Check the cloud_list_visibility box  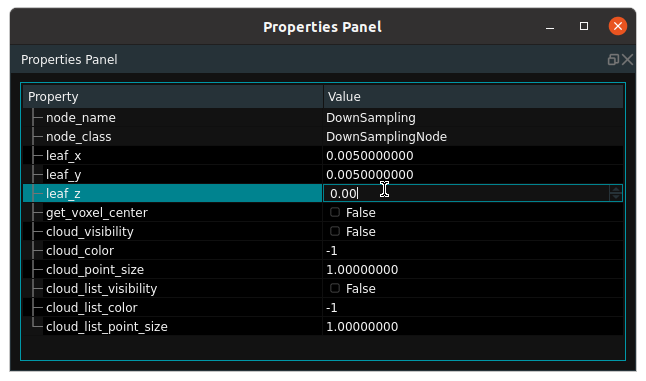(x=335, y=288)
